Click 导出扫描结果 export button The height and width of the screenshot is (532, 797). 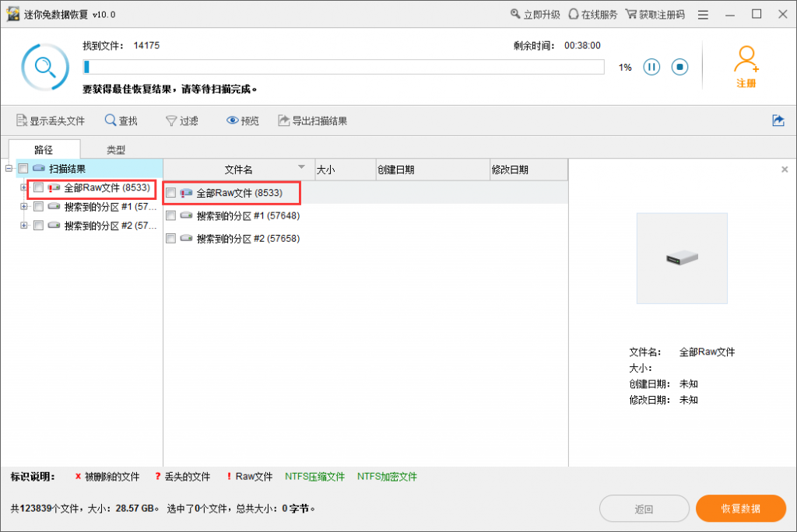pos(313,121)
